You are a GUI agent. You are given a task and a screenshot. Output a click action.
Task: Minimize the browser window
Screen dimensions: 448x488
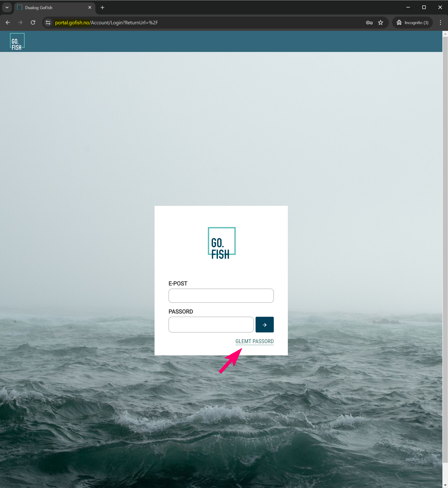point(408,7)
